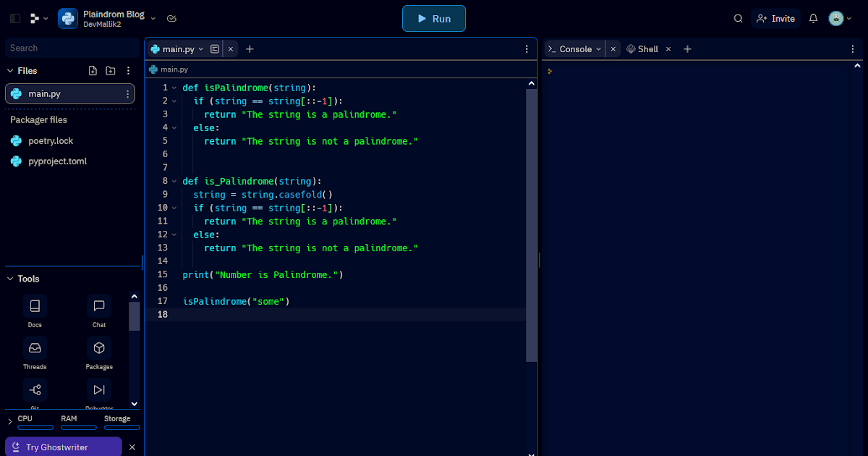Fold the else block at line 4

coord(174,127)
